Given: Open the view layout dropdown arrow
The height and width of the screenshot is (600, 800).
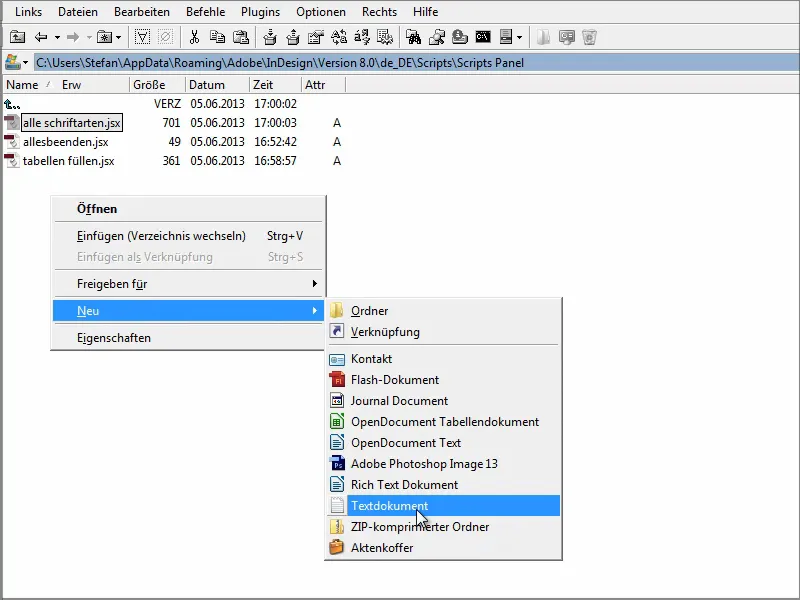Looking at the screenshot, I should (519, 37).
